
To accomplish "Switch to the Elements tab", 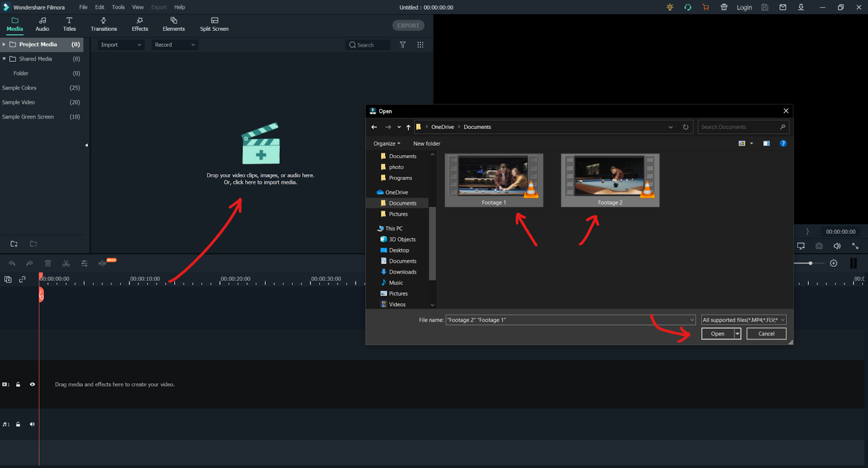I will [174, 24].
